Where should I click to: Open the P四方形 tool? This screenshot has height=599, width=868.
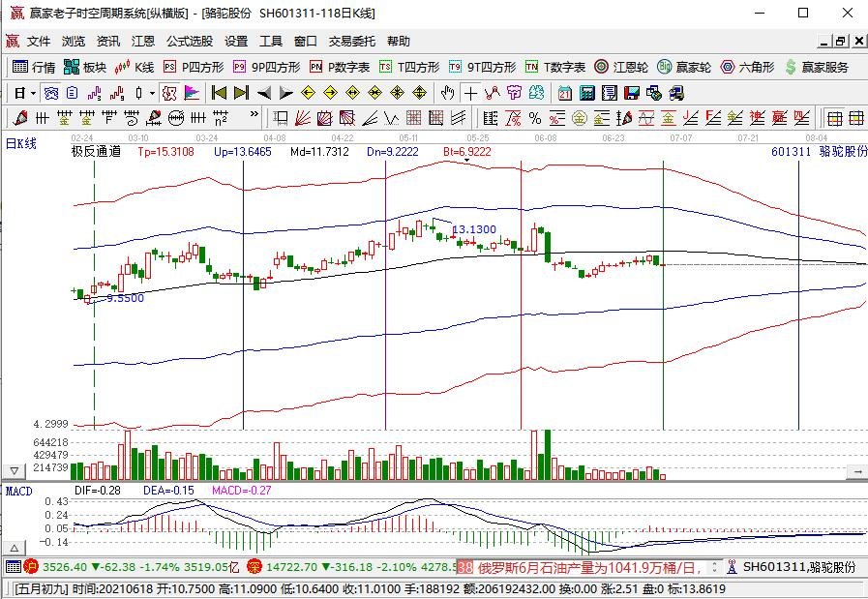(194, 67)
